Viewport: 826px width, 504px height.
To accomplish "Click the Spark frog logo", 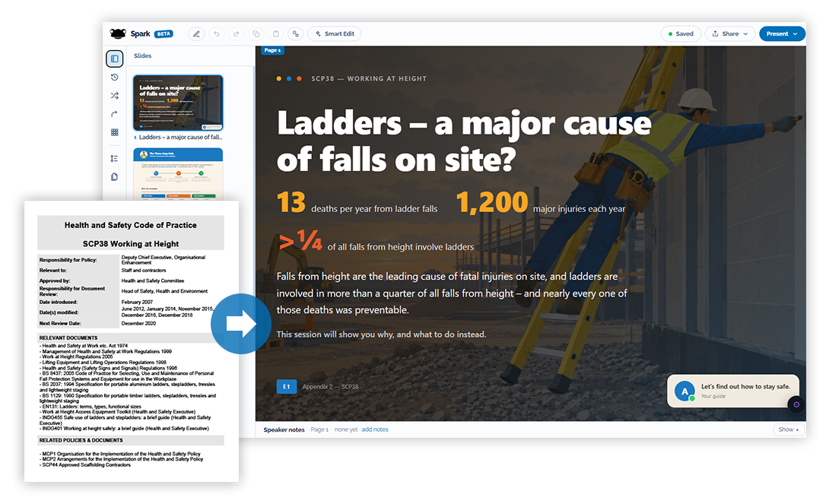I will [x=118, y=33].
